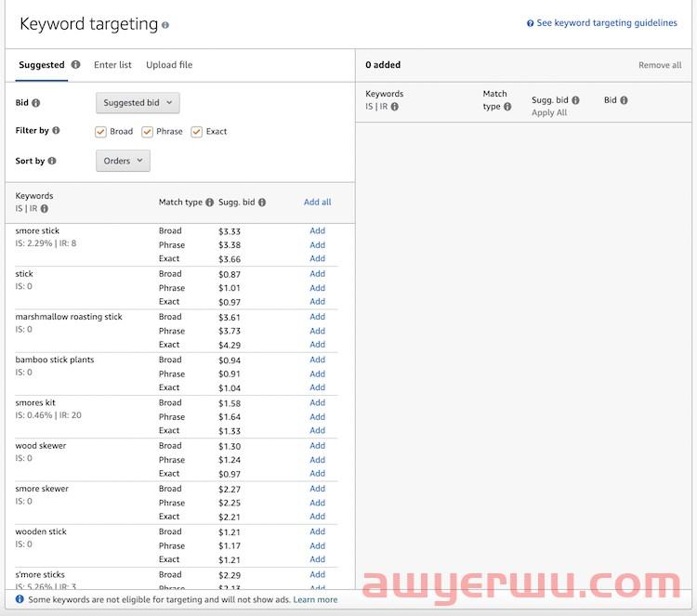Add bamboo stick plants Phrase at $0.91
This screenshot has height=616, width=697.
tap(318, 374)
